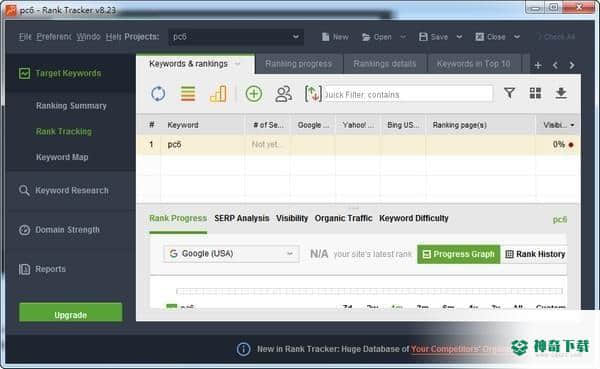The width and height of the screenshot is (600, 369).
Task: Click the download export icon
Action: pos(561,93)
